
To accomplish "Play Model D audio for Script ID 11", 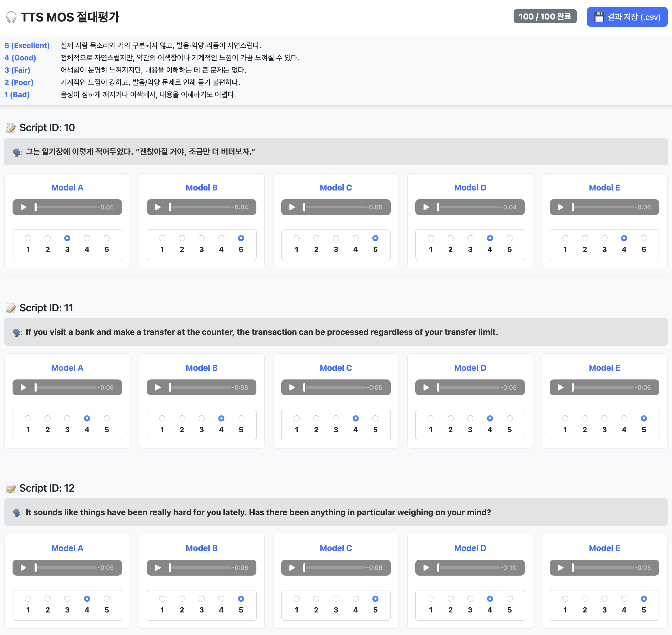I will click(x=426, y=387).
